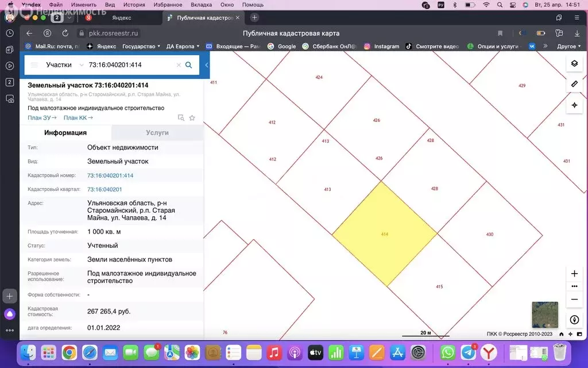Click the locate position crosshair button
588x368 pixels.
click(574, 105)
